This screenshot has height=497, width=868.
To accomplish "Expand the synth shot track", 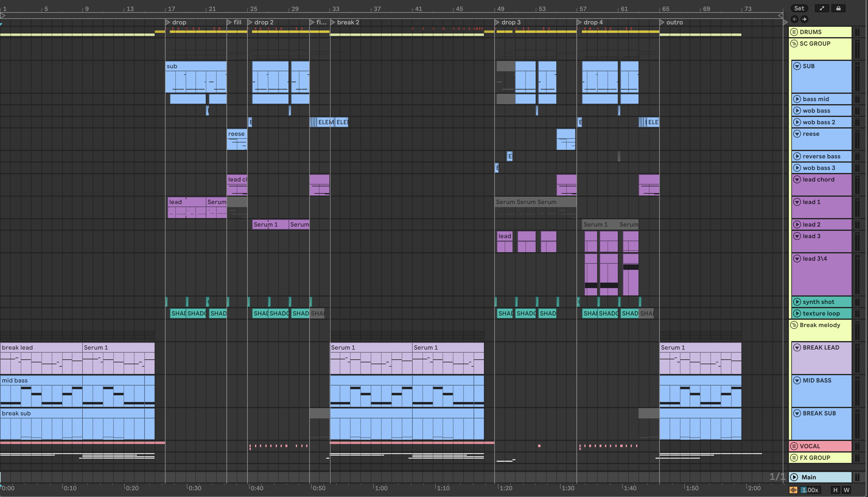I will click(797, 302).
